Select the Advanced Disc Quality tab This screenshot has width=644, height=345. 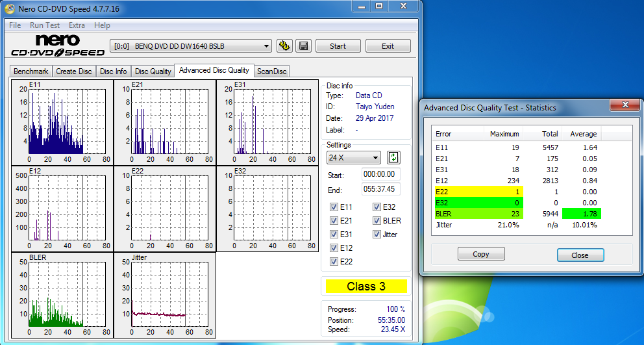pos(214,70)
